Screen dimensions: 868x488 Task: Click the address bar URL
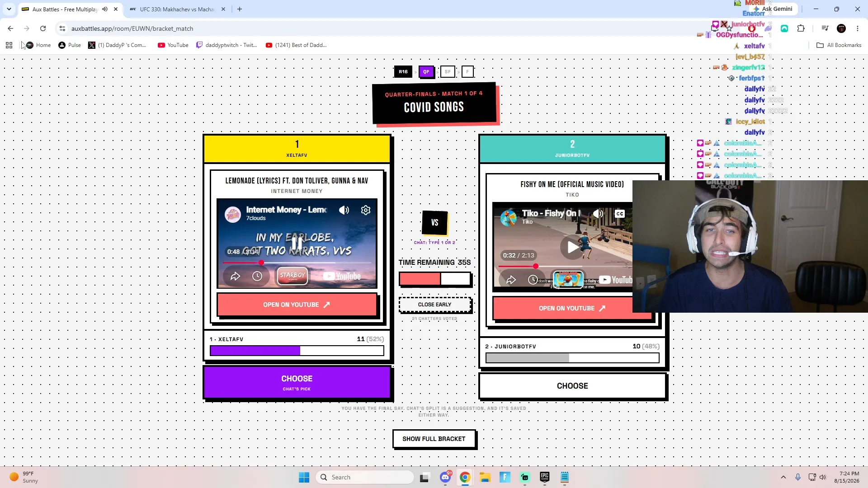(132, 28)
